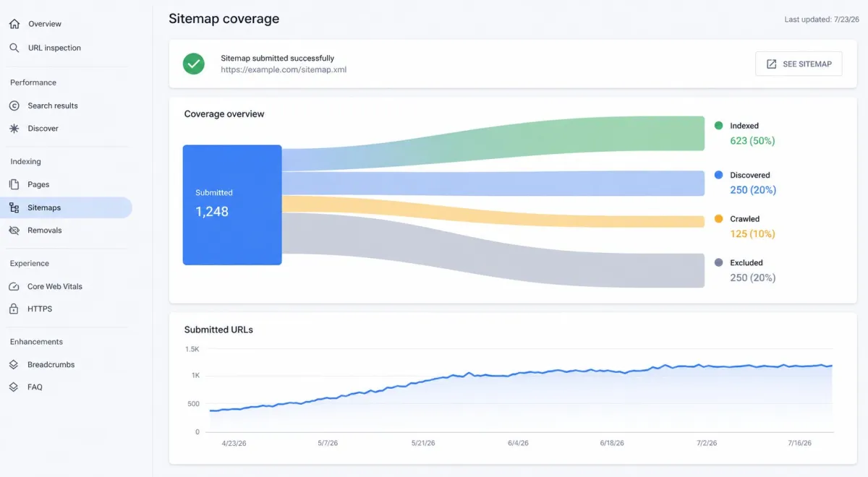The image size is (868, 477).
Task: Click the URL inspection magnifier icon
Action: [x=14, y=48]
